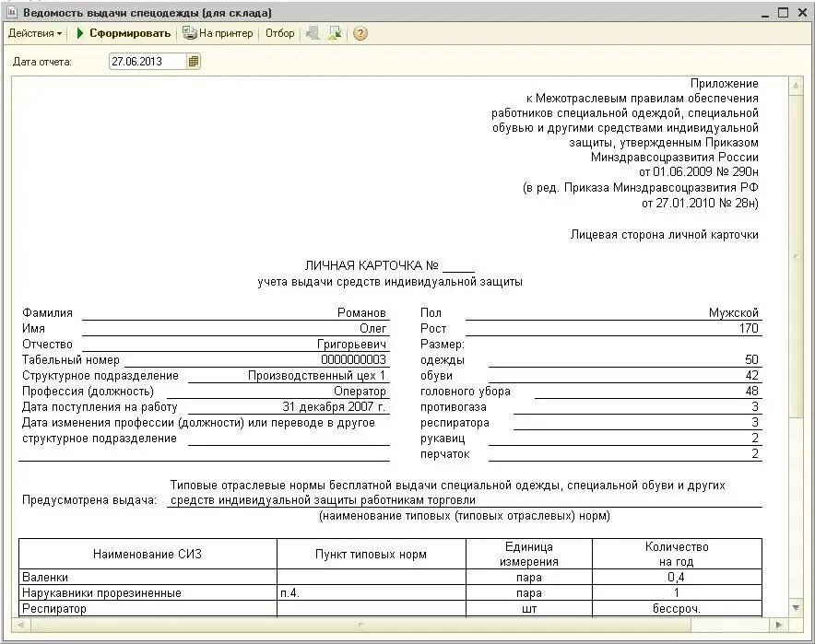Click the Наименование СИЗ column header
This screenshot has height=644, width=815.
coord(148,554)
